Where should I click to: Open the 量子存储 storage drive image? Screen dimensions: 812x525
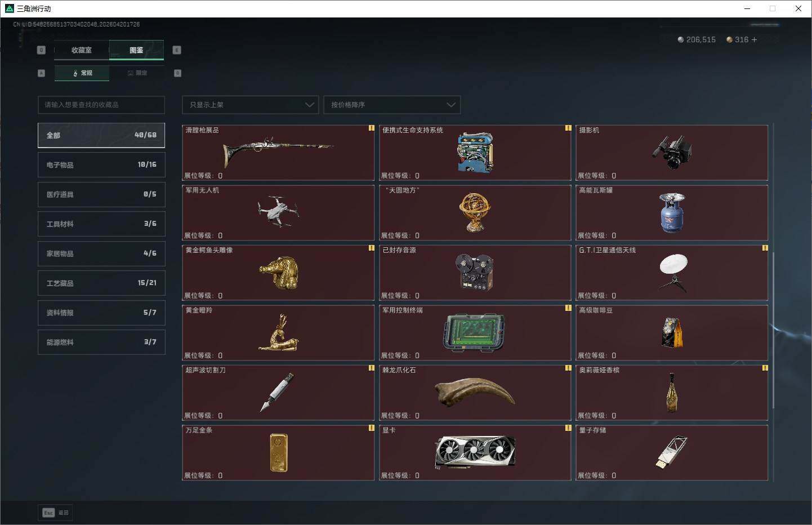point(672,452)
